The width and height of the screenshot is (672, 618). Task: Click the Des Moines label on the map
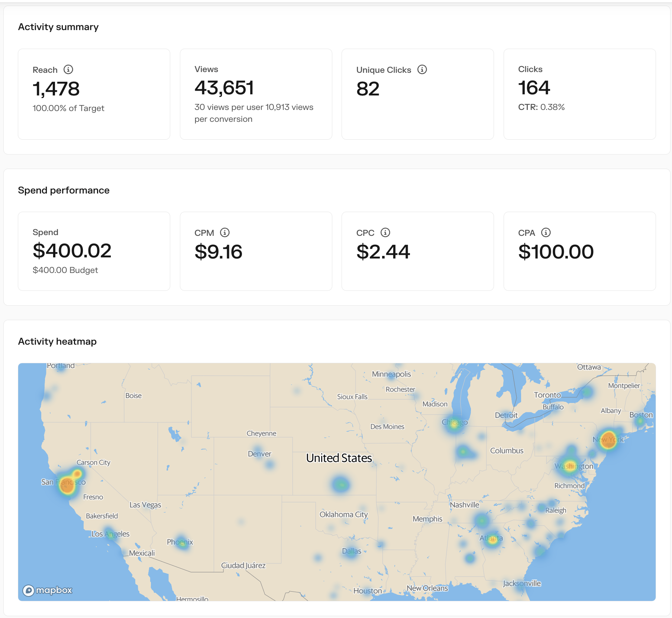click(387, 427)
